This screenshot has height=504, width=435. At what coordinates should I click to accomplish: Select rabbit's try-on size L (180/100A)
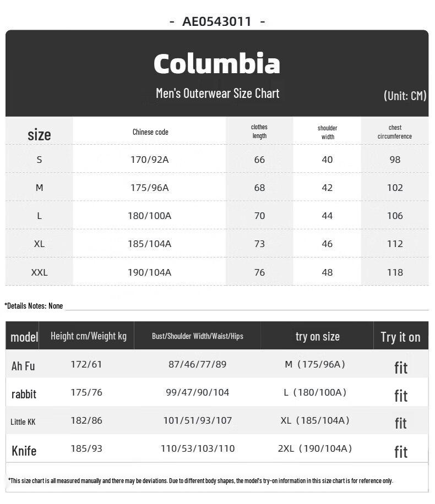tap(314, 392)
